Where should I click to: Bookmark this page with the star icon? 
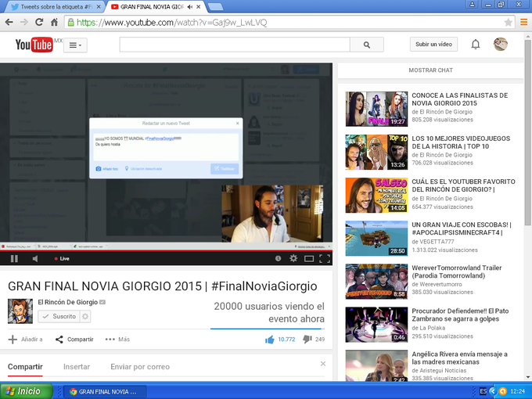click(x=508, y=23)
